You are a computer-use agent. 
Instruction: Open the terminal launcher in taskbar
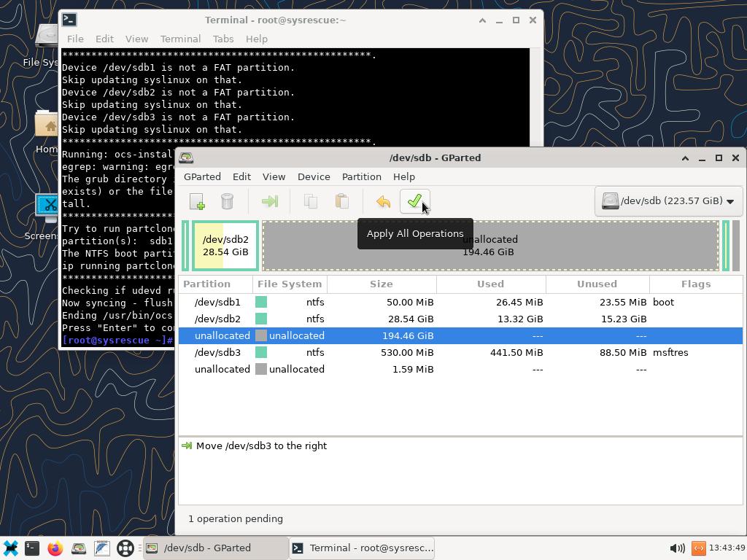pyautogui.click(x=32, y=548)
